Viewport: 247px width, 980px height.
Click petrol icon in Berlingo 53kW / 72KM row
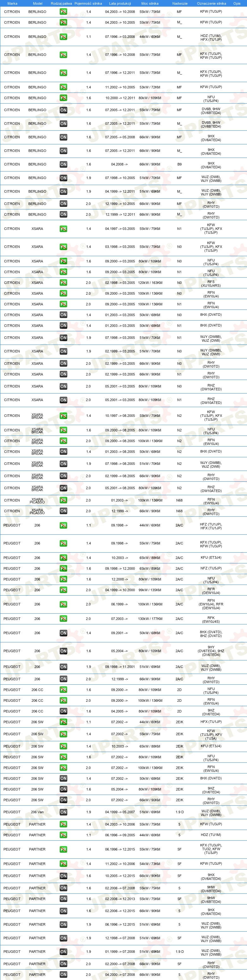pos(63,87)
